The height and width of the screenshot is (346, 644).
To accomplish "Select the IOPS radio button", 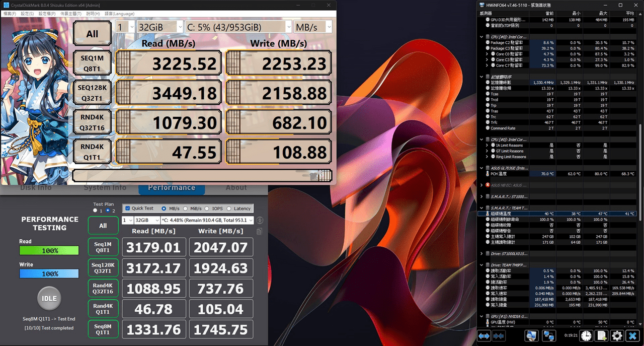I will [207, 208].
